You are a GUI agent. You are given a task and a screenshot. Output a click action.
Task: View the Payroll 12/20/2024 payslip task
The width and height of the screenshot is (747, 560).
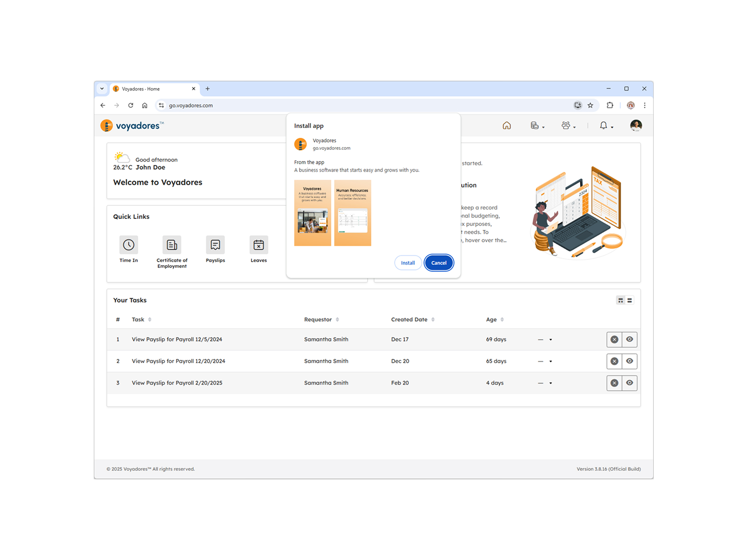629,361
